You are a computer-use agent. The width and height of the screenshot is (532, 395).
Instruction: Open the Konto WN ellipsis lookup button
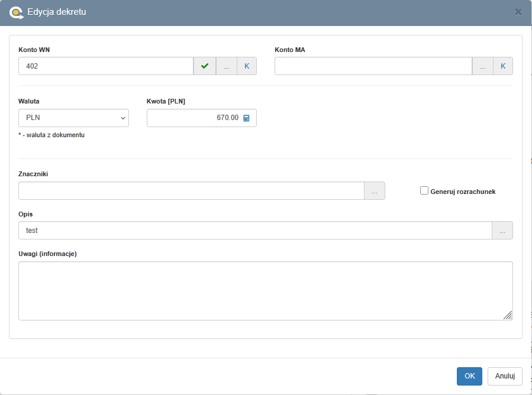(x=227, y=66)
